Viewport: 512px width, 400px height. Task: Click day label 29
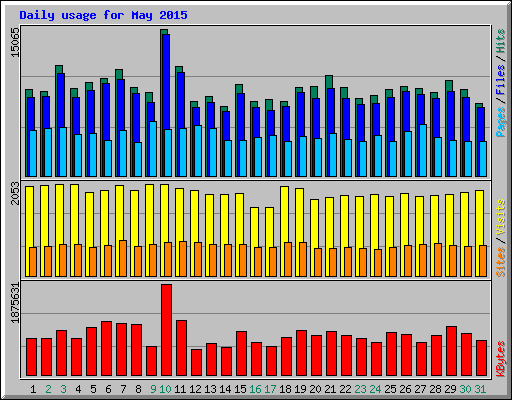450,389
